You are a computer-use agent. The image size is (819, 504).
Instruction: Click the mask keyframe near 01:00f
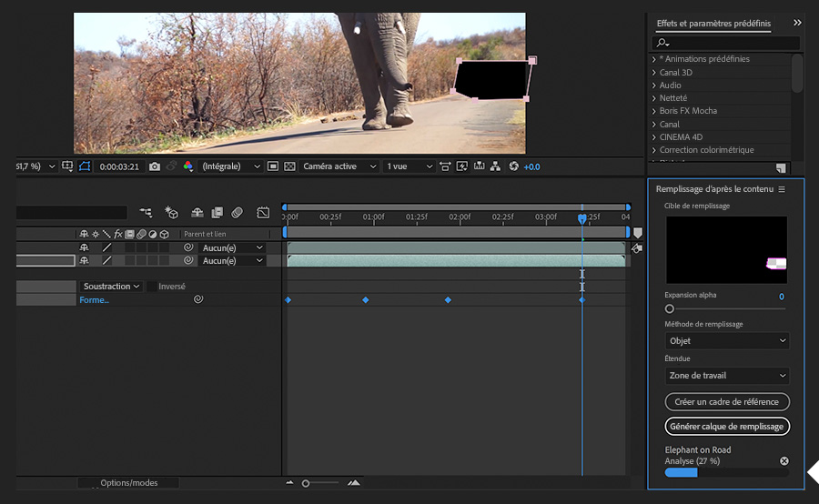point(366,300)
